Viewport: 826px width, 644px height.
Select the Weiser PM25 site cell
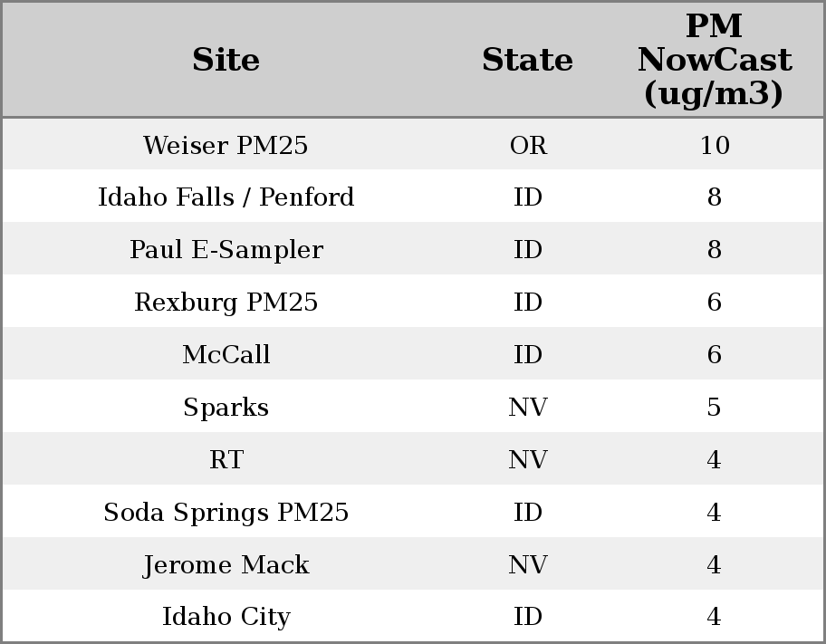(226, 146)
